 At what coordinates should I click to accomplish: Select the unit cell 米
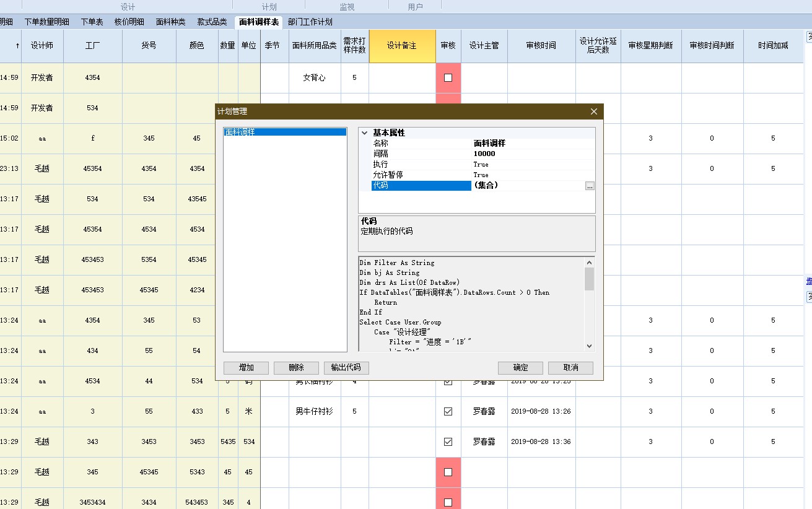(x=249, y=411)
